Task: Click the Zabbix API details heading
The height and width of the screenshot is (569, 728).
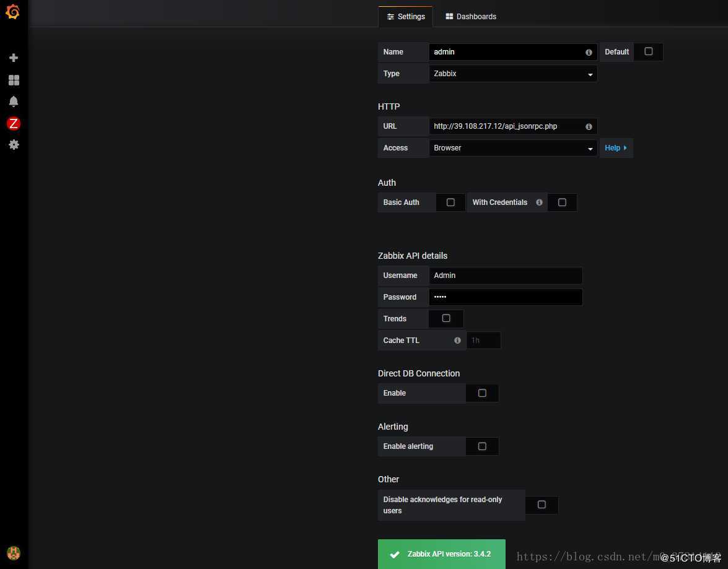Action: point(412,256)
